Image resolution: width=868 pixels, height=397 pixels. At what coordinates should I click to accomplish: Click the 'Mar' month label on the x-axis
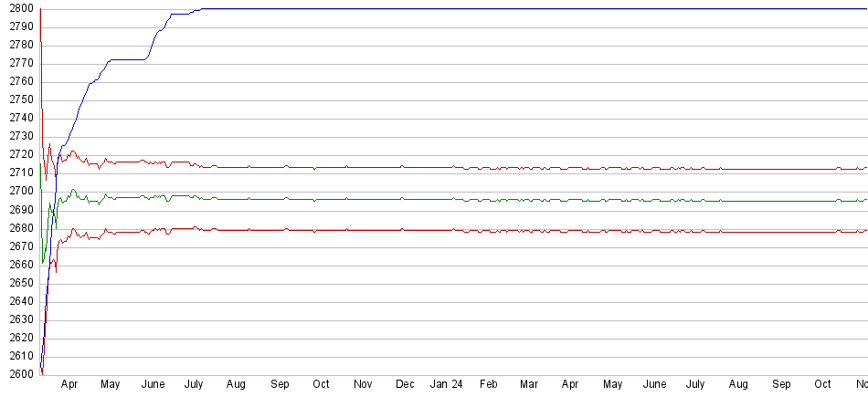coord(529,385)
